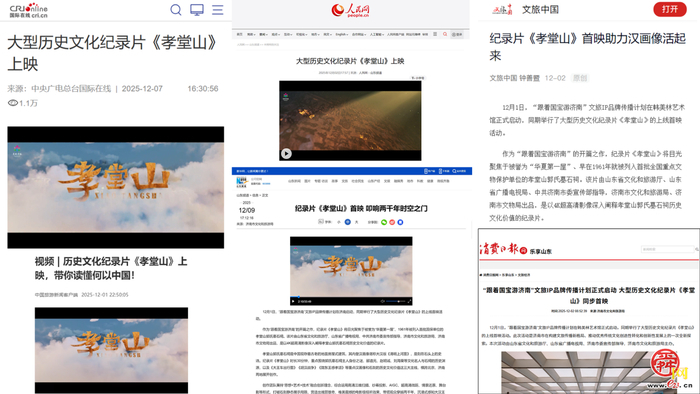Click the search box on 消费日报 page
This screenshot has height=394, width=700.
(667, 249)
